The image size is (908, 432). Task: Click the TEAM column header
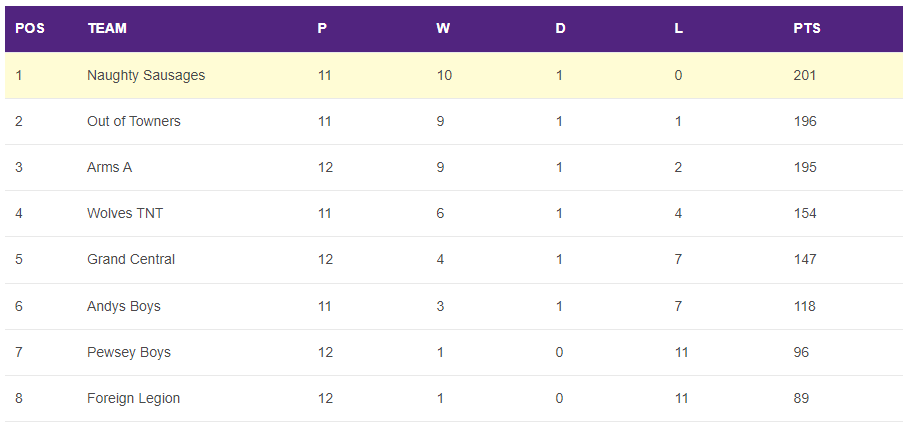(x=107, y=28)
